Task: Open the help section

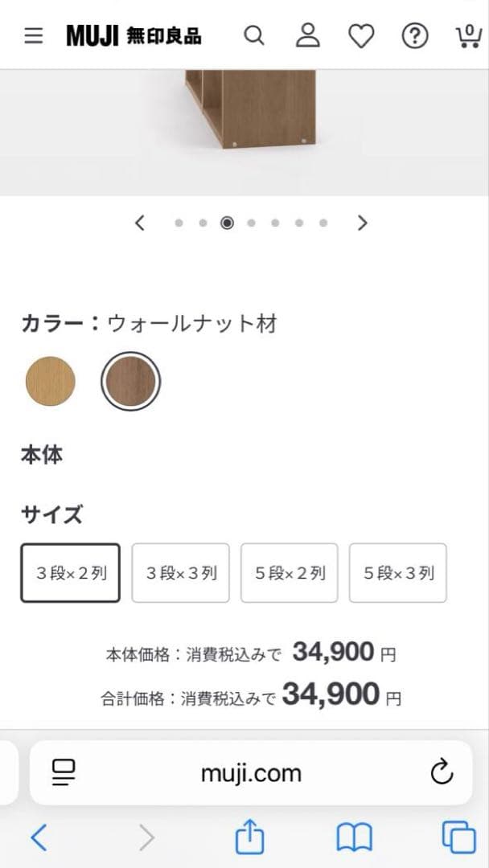Action: tap(414, 35)
